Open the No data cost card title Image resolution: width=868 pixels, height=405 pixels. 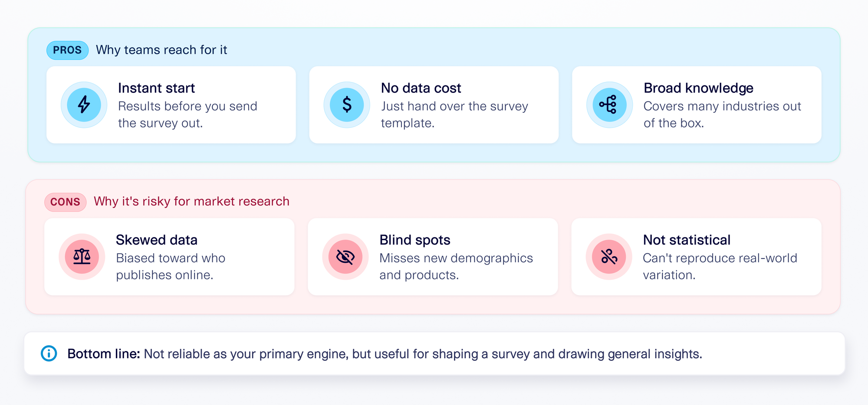(x=421, y=88)
